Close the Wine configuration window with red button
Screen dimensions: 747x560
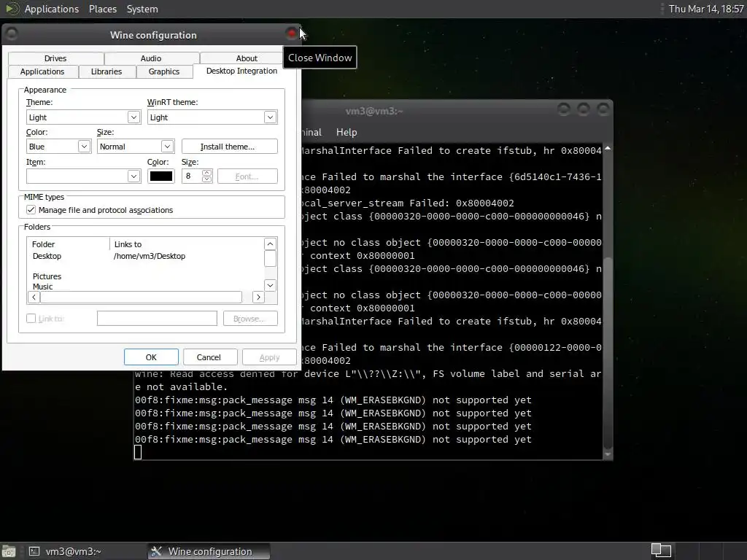point(292,34)
